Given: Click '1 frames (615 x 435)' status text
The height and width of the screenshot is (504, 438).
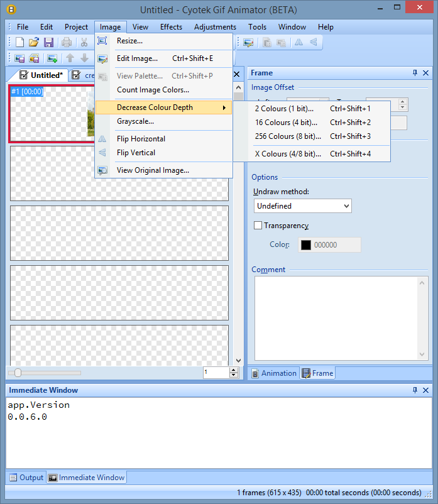Looking at the screenshot, I should (x=270, y=493).
